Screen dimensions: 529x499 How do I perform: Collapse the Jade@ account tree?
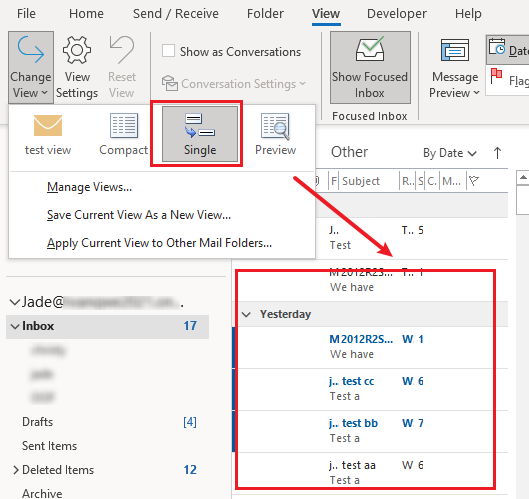15,302
